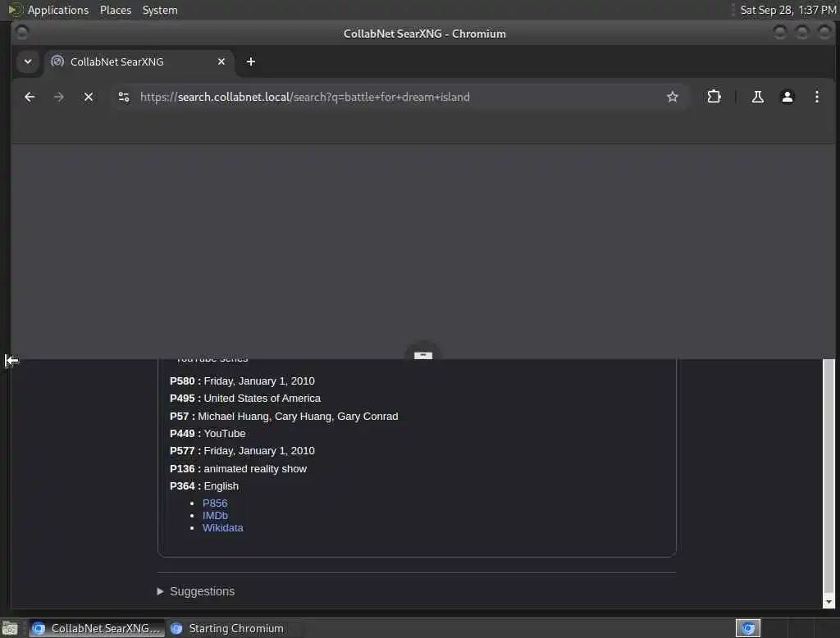Click 'United States of America' value
The height and width of the screenshot is (638, 840).
[x=262, y=398]
